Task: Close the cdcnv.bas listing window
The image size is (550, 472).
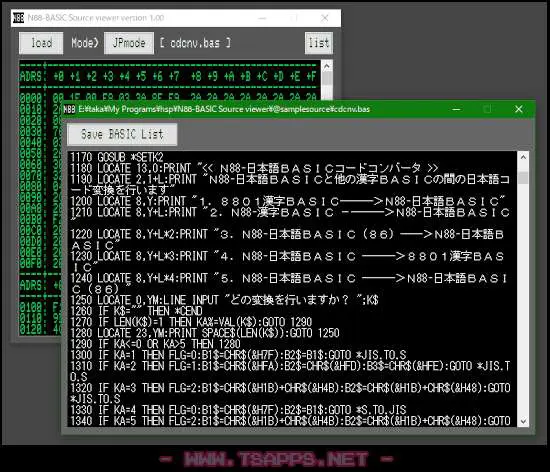Action: (519, 109)
